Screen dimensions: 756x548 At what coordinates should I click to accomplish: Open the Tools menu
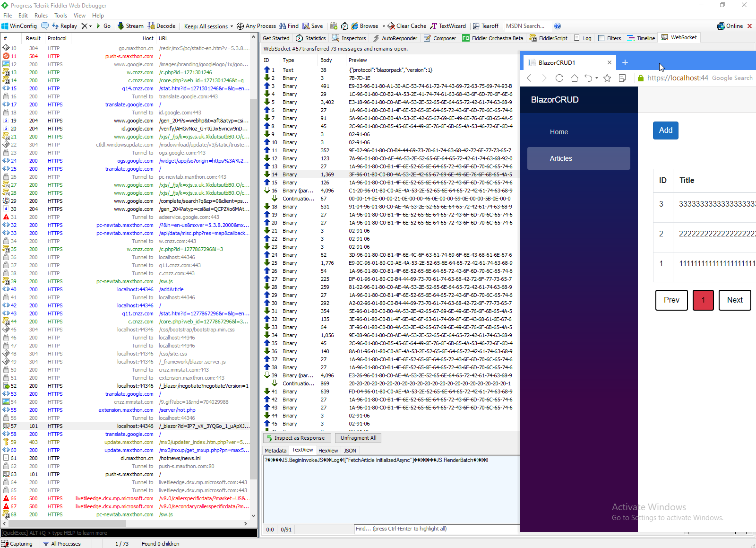point(61,16)
